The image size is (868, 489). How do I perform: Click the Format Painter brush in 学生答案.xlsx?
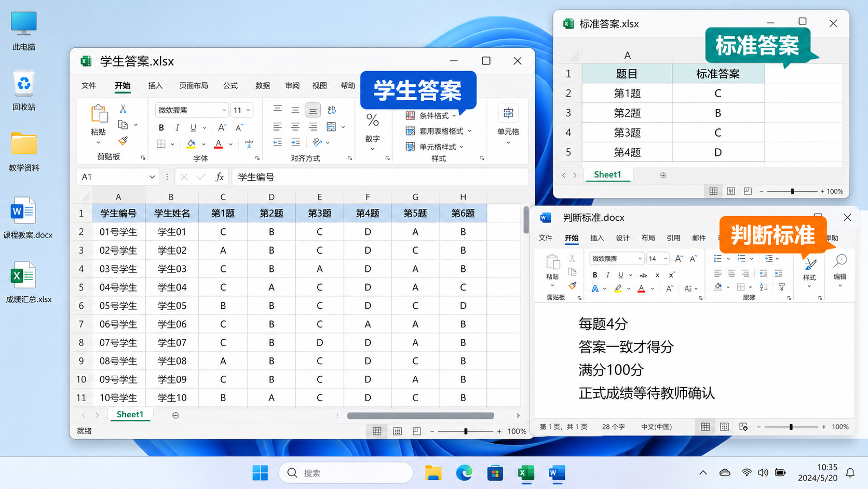tap(123, 141)
